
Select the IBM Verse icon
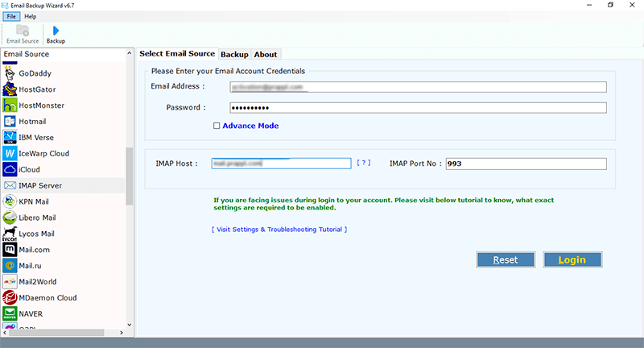10,137
